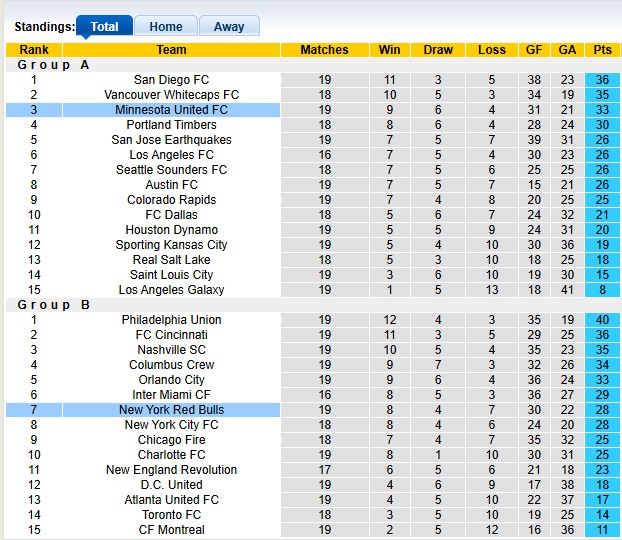This screenshot has height=540, width=622.
Task: Open the Philadelphia Union team link
Action: point(171,320)
